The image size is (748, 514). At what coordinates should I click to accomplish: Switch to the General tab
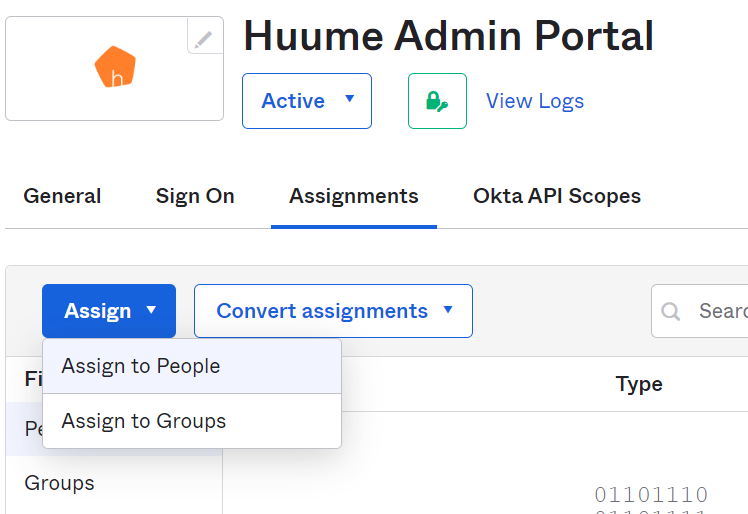62,196
